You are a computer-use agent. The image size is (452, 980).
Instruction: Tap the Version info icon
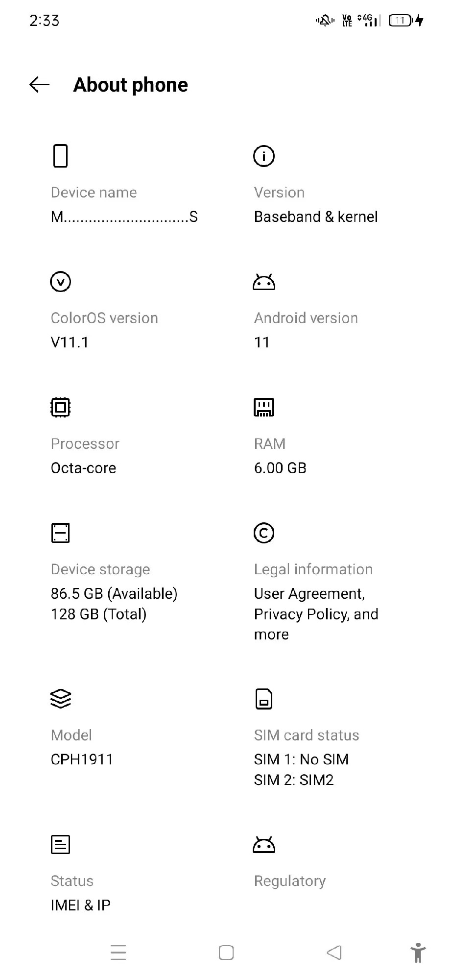tap(263, 156)
